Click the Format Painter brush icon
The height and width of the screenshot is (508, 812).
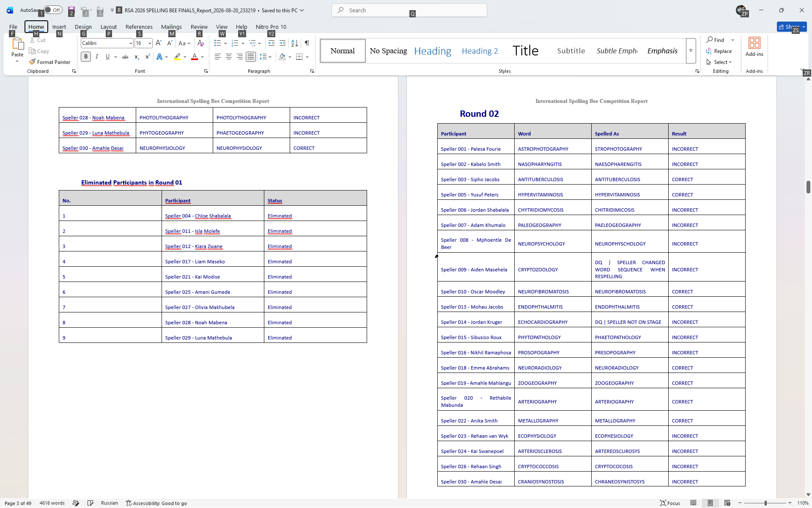(x=32, y=62)
